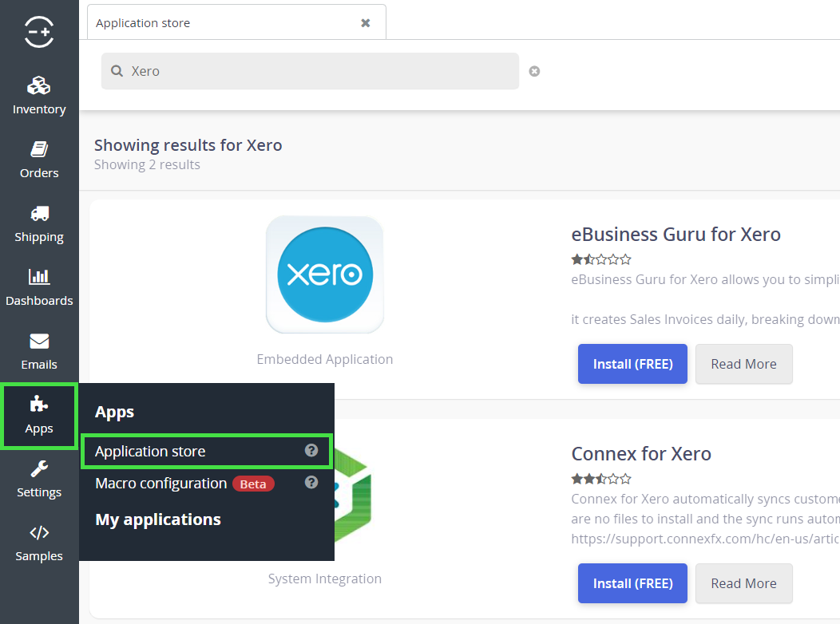Open the Orders section icon
840x624 pixels.
pyautogui.click(x=39, y=149)
